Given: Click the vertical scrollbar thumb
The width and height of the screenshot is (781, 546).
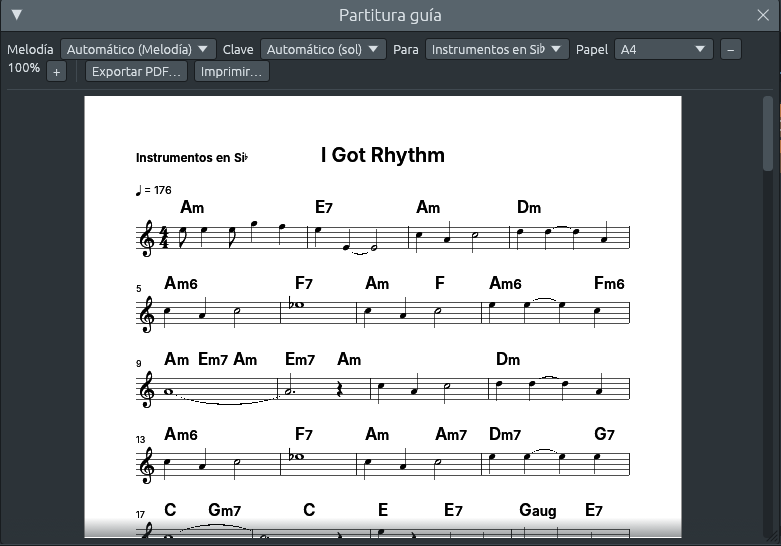Looking at the screenshot, I should click(768, 135).
